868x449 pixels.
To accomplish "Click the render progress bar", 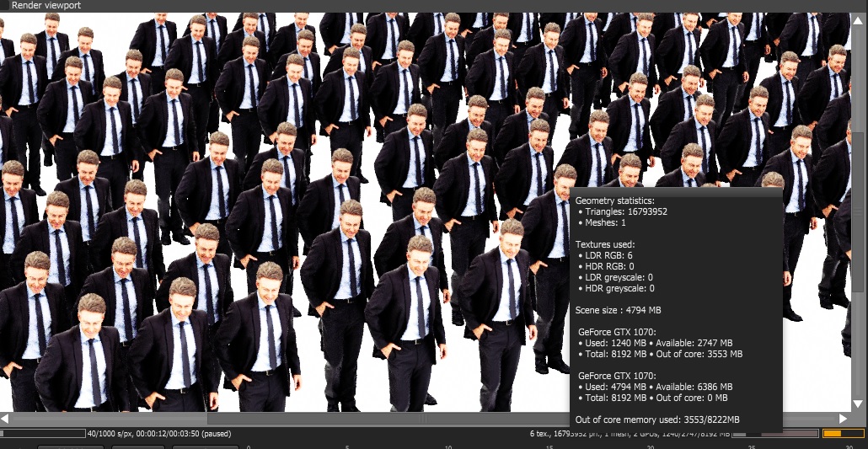I will pos(43,434).
